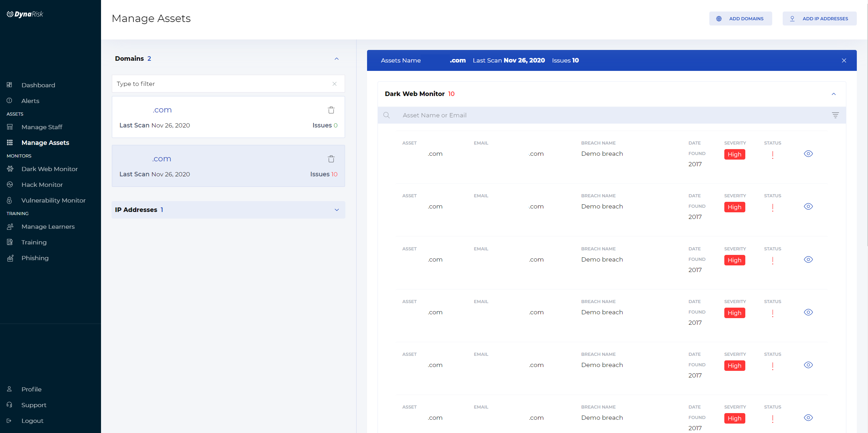Open Hack Monitor from sidebar

[42, 185]
